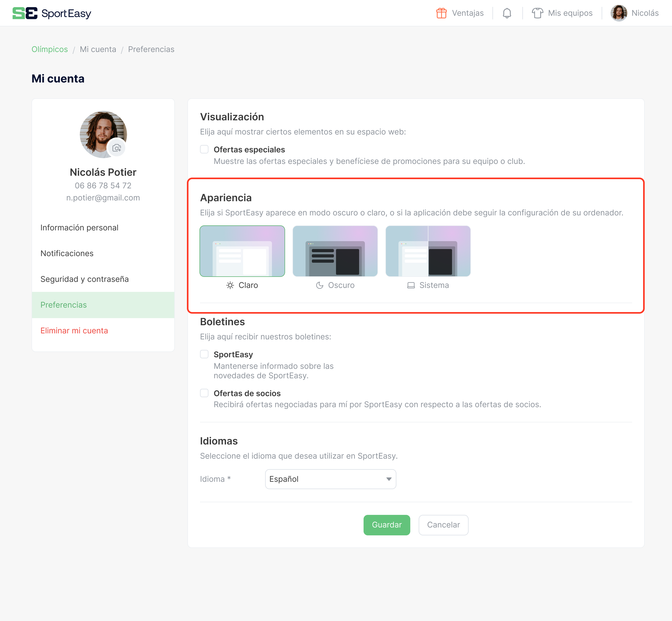Select the Oscuro theme thumbnail

(x=335, y=251)
